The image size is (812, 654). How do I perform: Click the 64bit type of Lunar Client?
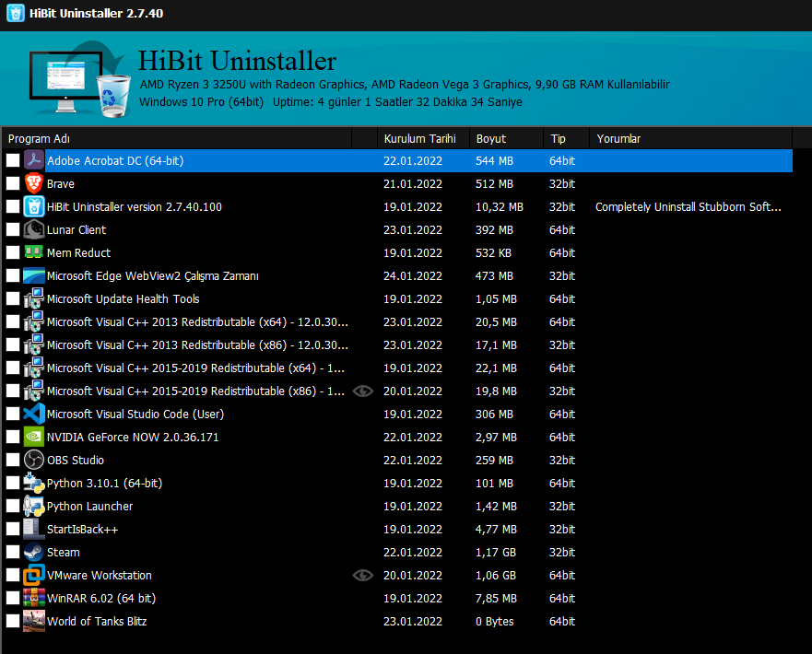point(562,229)
